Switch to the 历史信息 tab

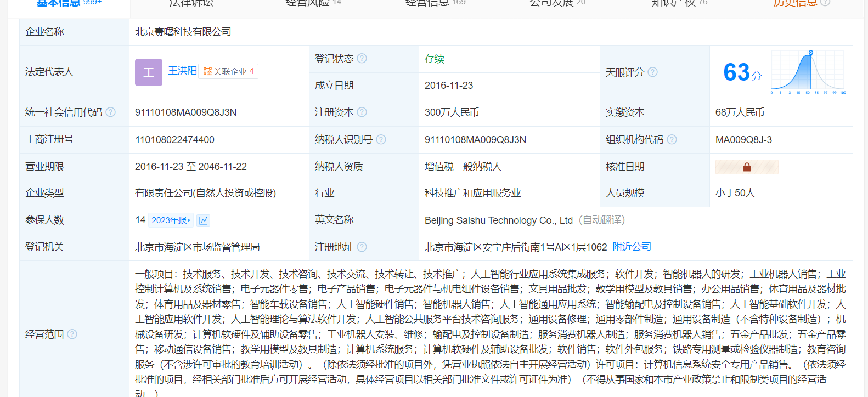795,3
